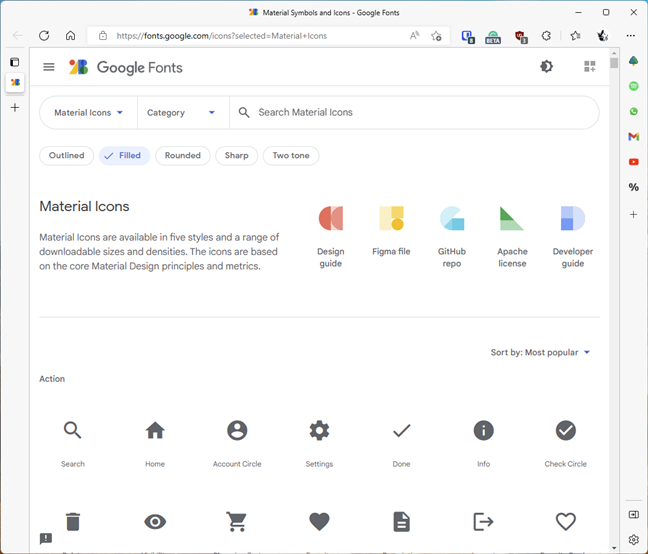This screenshot has width=648, height=554.
Task: Open the Favorites star list
Action: click(575, 36)
